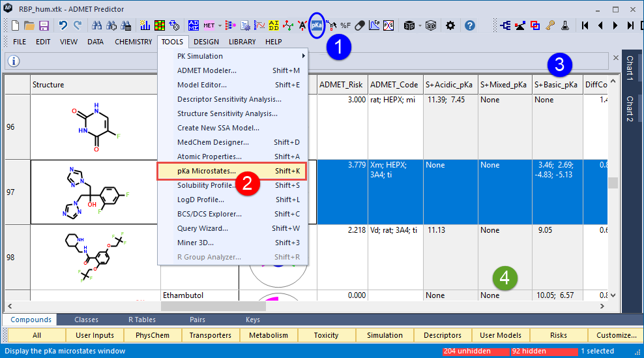
Task: Click the New file icon
Action: 15,25
